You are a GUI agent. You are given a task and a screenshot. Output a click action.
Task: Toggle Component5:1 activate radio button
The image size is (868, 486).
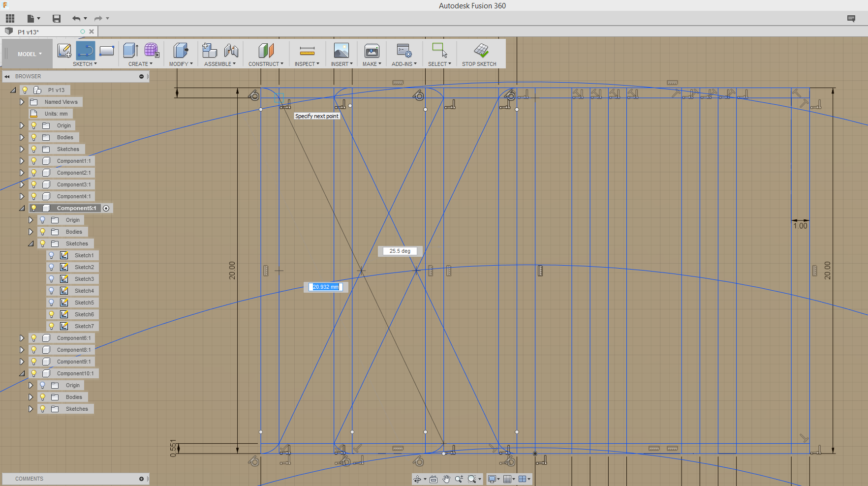pyautogui.click(x=106, y=208)
